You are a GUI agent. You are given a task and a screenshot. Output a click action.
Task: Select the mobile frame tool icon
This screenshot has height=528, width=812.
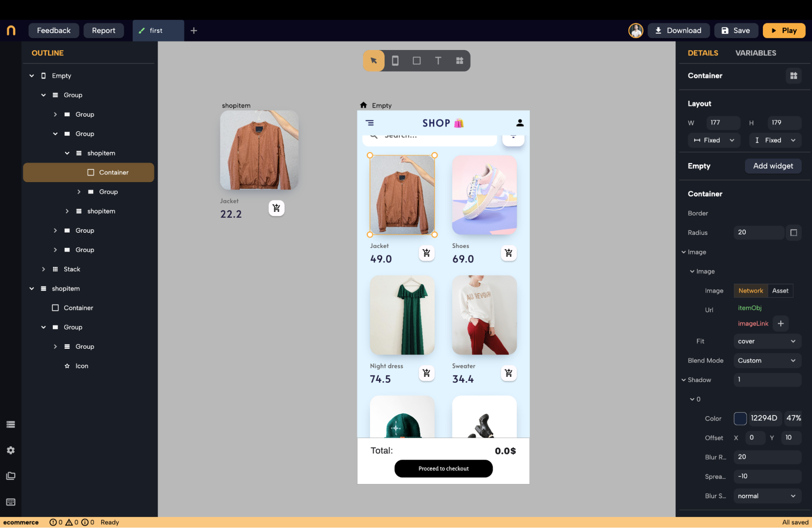(x=395, y=61)
